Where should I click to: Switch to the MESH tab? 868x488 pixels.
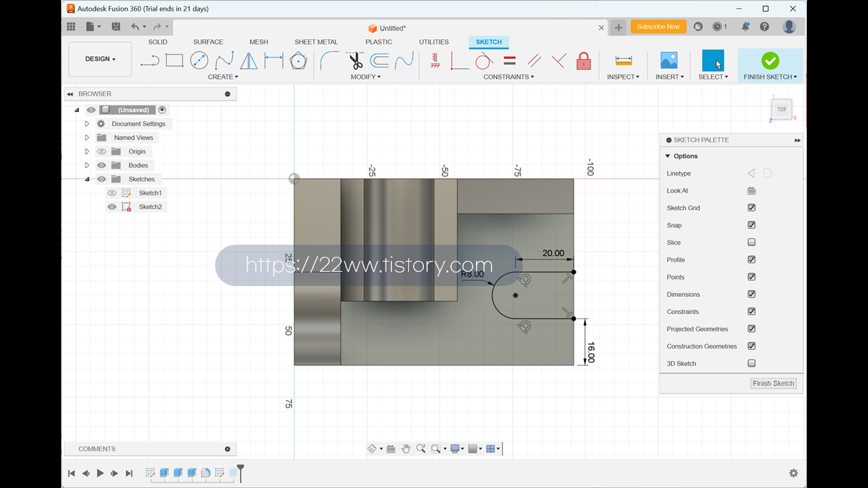(x=258, y=42)
